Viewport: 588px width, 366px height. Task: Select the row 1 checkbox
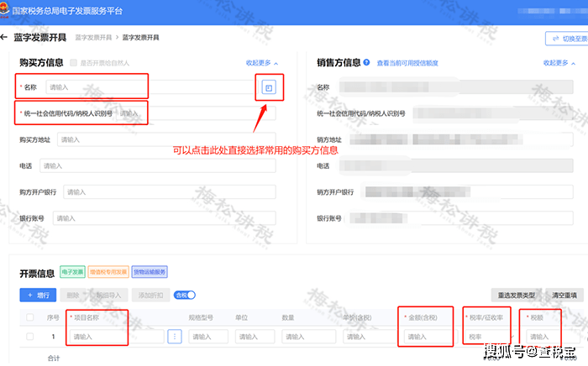click(30, 337)
